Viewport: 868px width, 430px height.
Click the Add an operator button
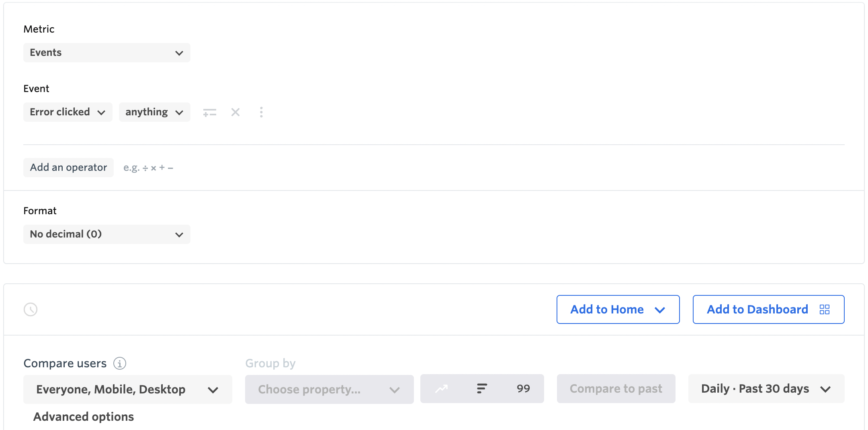click(68, 168)
